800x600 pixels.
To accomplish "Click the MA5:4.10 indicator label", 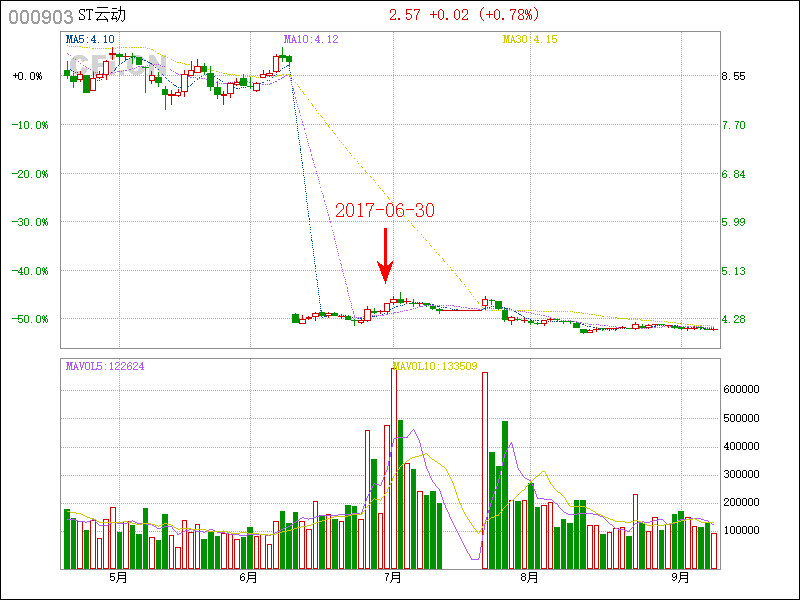I will 90,39.
